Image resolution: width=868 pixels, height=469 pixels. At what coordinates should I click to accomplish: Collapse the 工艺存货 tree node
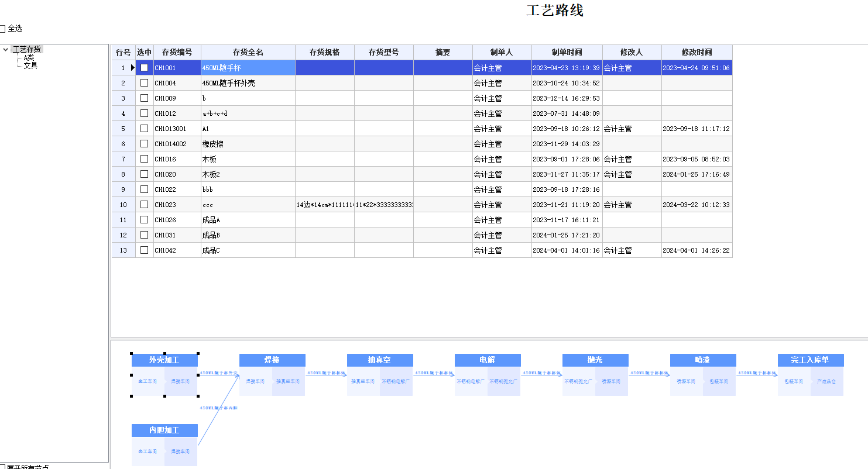tap(6, 50)
